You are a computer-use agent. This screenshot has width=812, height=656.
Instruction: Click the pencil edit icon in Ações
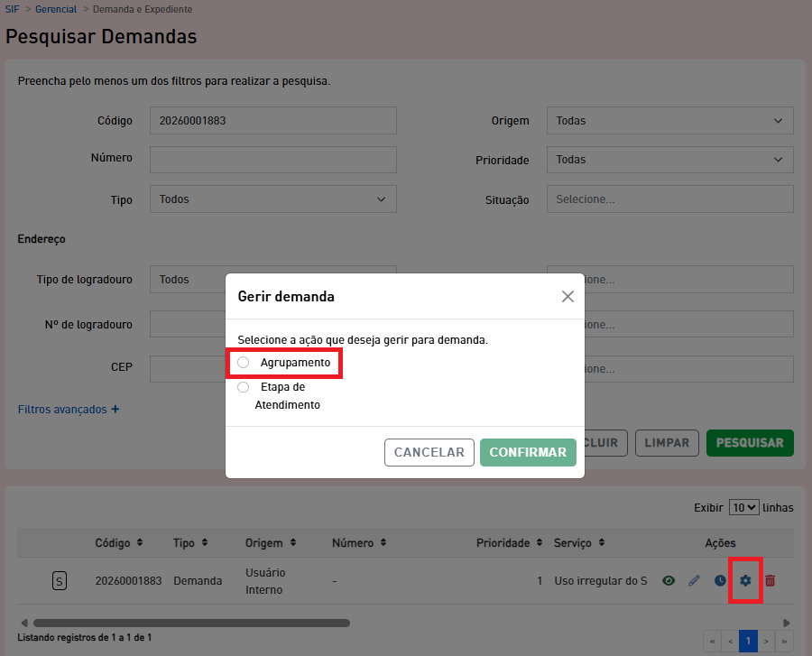pyautogui.click(x=694, y=580)
